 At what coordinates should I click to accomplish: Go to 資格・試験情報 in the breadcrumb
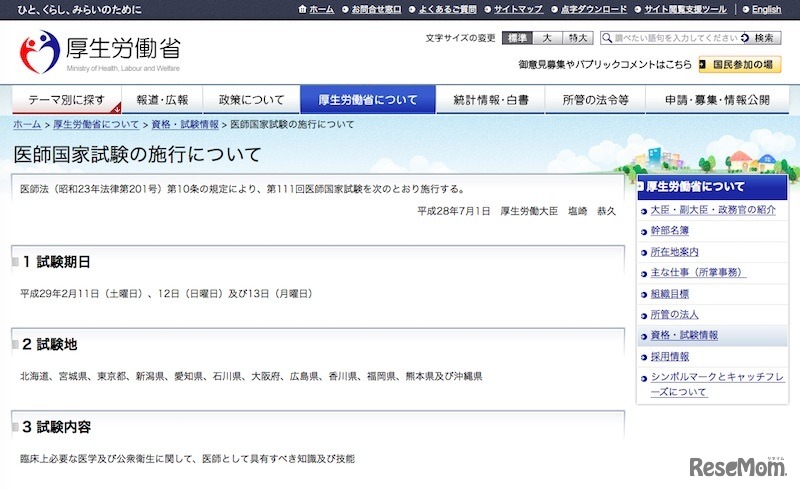(x=185, y=125)
